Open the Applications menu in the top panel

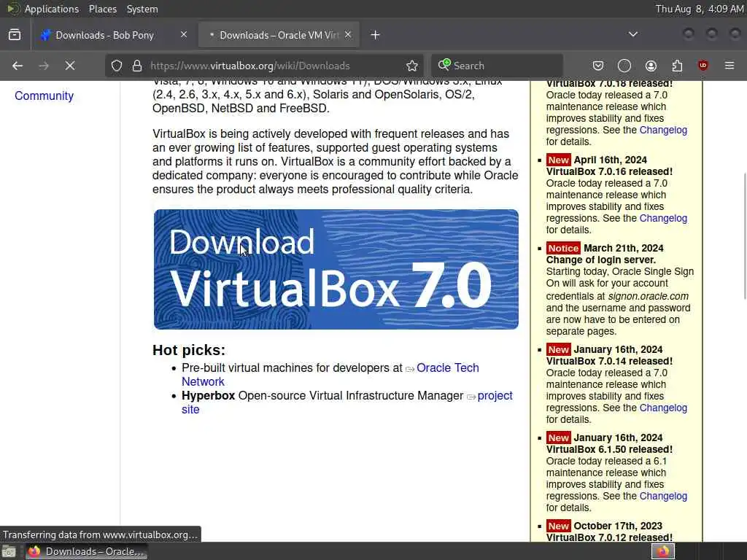point(52,9)
